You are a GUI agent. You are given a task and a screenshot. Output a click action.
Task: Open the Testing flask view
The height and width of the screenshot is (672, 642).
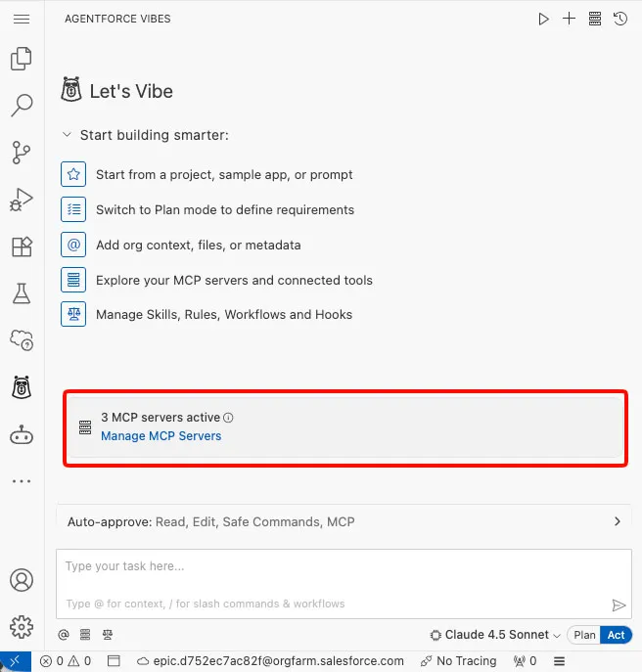22,293
